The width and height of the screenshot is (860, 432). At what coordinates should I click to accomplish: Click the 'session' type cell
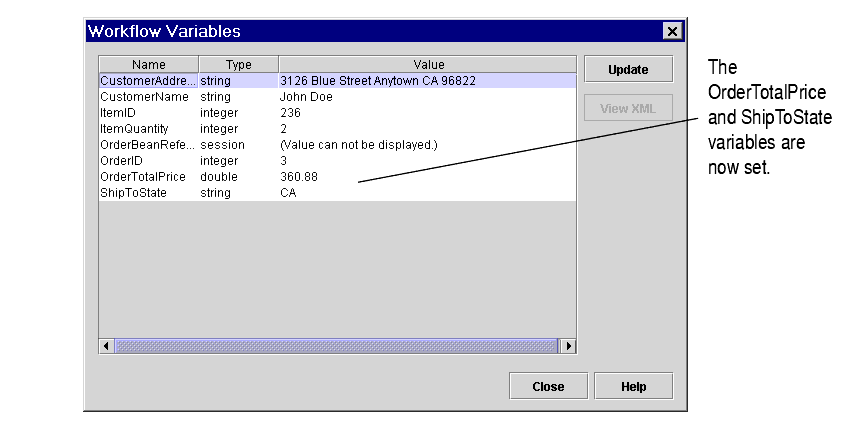coord(222,145)
